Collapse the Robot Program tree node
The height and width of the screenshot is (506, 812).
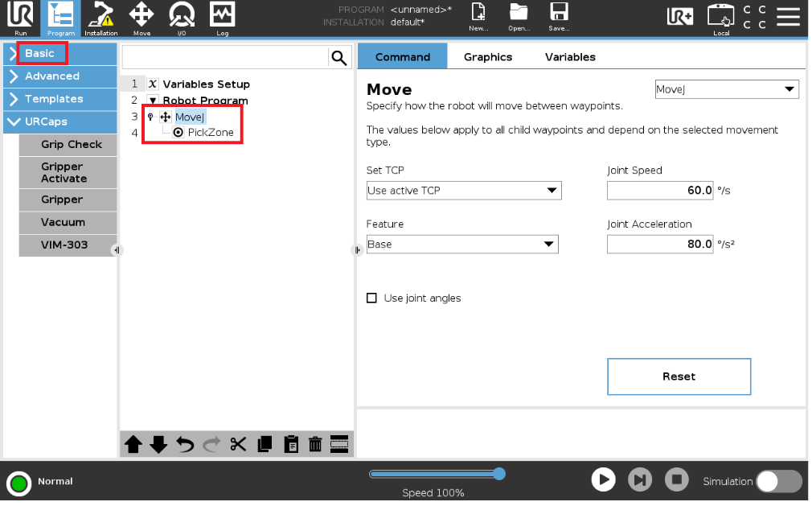153,101
